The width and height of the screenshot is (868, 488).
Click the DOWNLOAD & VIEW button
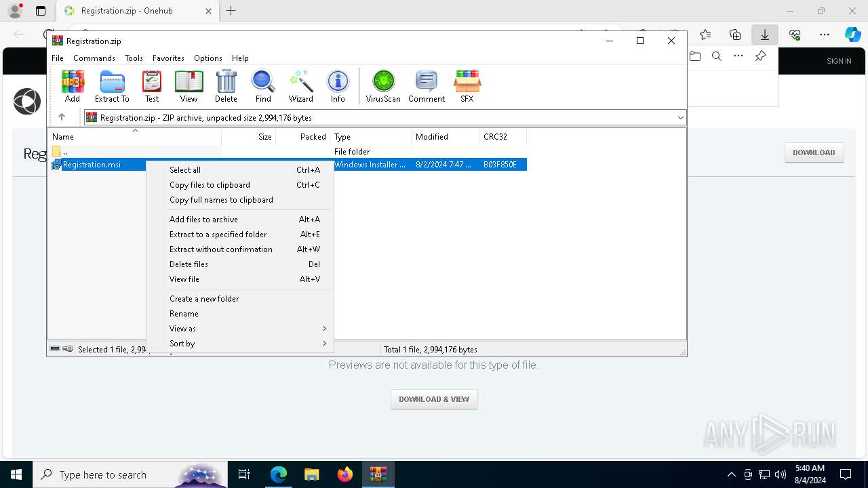pyautogui.click(x=434, y=399)
